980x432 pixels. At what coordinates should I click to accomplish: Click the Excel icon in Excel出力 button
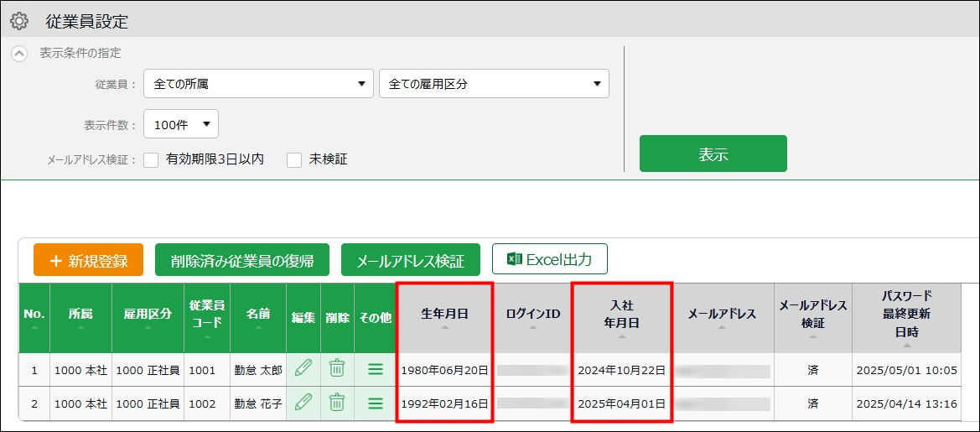click(514, 259)
